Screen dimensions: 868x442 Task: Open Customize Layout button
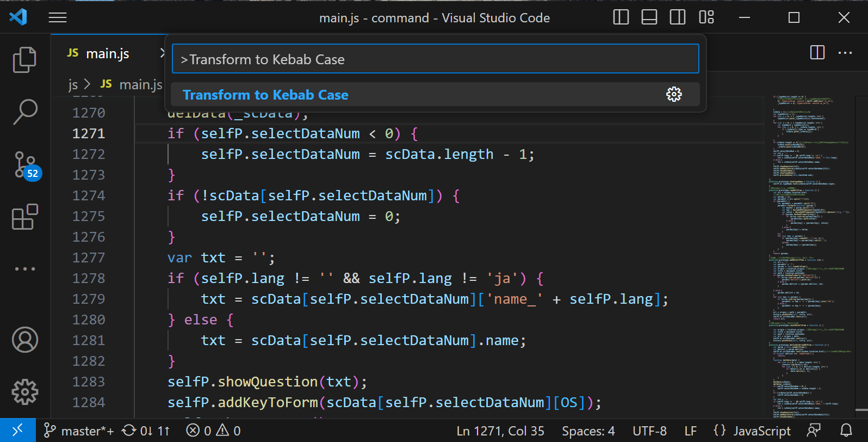tap(706, 17)
